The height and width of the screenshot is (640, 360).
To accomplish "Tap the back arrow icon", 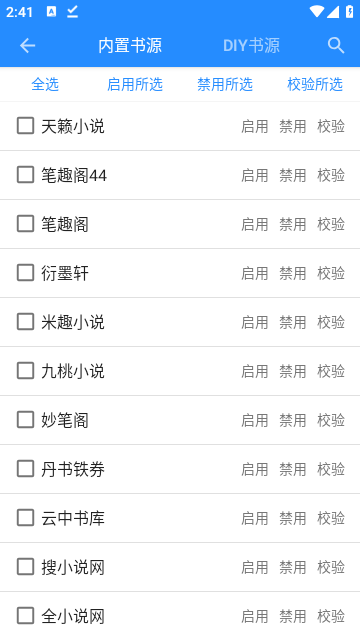I will tap(27, 45).
